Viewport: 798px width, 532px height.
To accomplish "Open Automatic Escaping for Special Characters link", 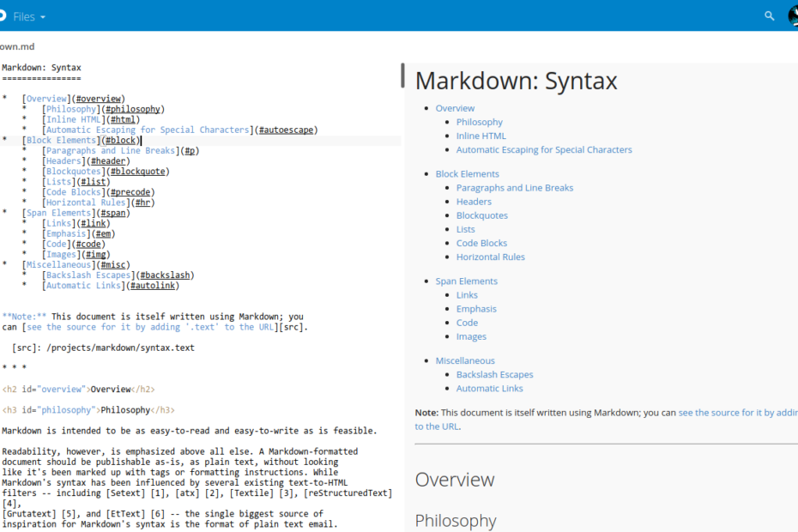I will click(544, 149).
